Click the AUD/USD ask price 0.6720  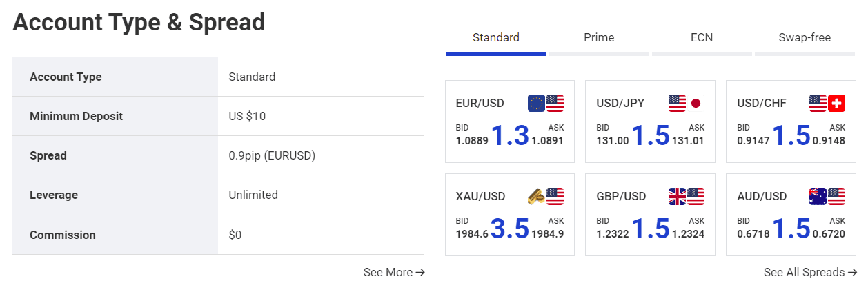(829, 233)
